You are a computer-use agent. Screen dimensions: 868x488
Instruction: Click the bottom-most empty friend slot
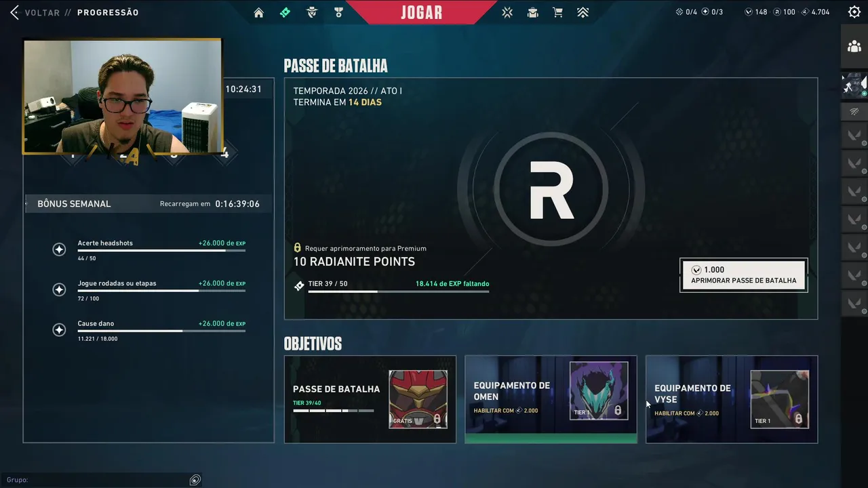tap(854, 302)
